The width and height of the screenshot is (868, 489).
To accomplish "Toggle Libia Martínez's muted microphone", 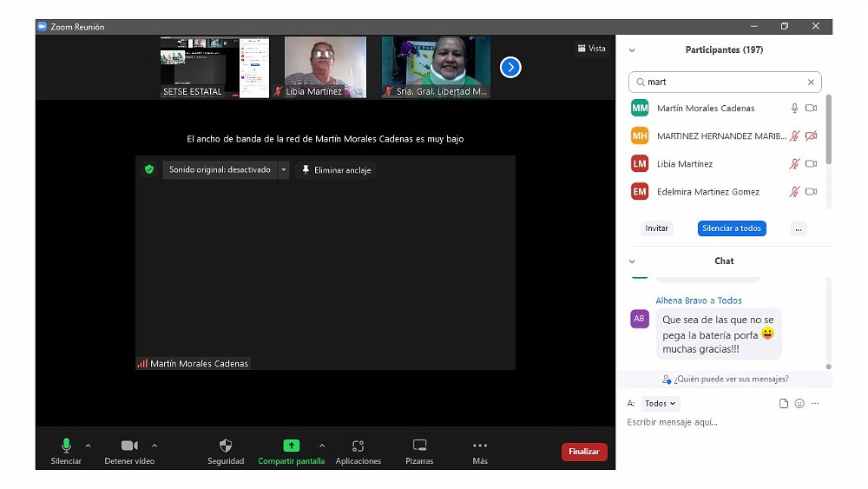I will point(793,164).
